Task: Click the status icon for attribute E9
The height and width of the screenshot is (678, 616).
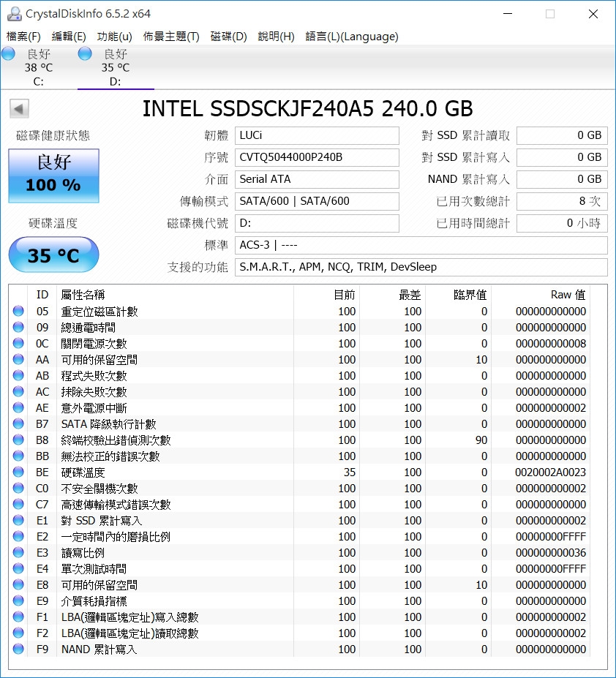Action: [x=18, y=600]
